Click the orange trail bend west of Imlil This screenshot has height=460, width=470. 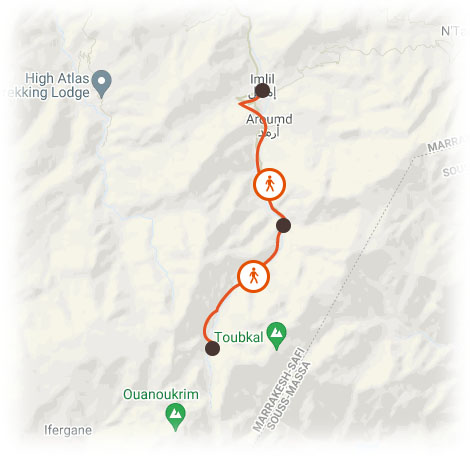(x=243, y=104)
